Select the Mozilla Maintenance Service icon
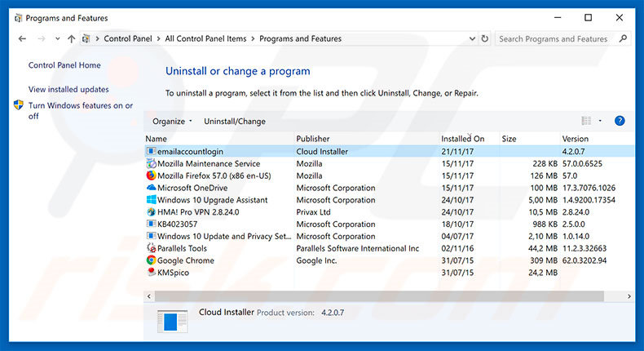 (151, 163)
